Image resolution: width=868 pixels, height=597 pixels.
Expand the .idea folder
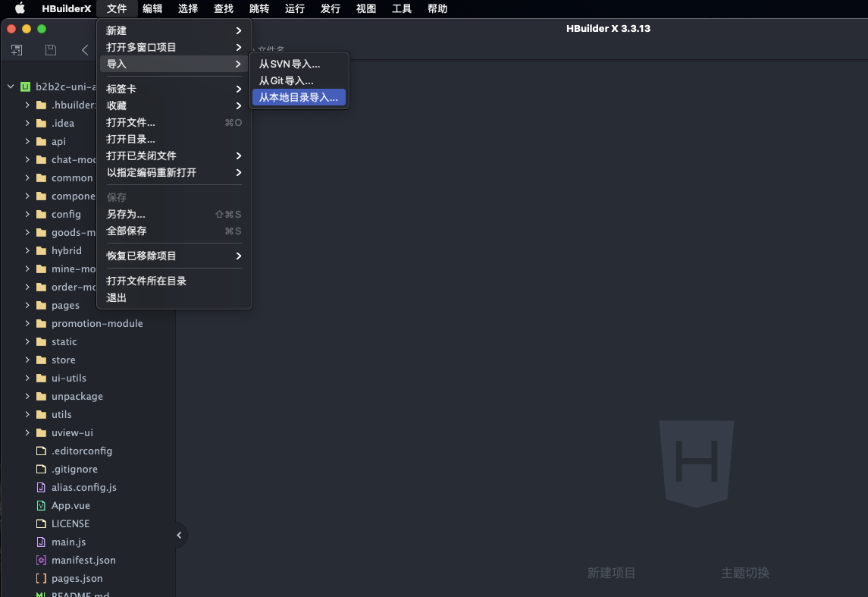tap(27, 123)
